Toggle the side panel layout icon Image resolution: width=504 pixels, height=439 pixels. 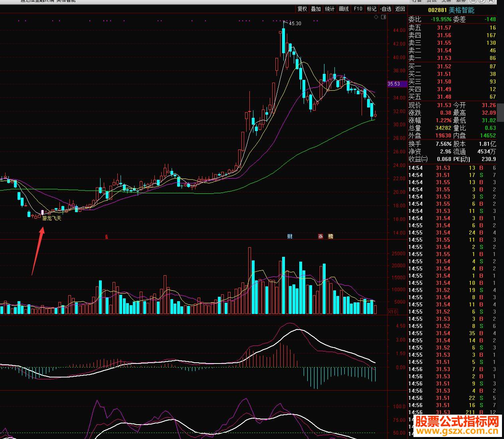pos(383,17)
